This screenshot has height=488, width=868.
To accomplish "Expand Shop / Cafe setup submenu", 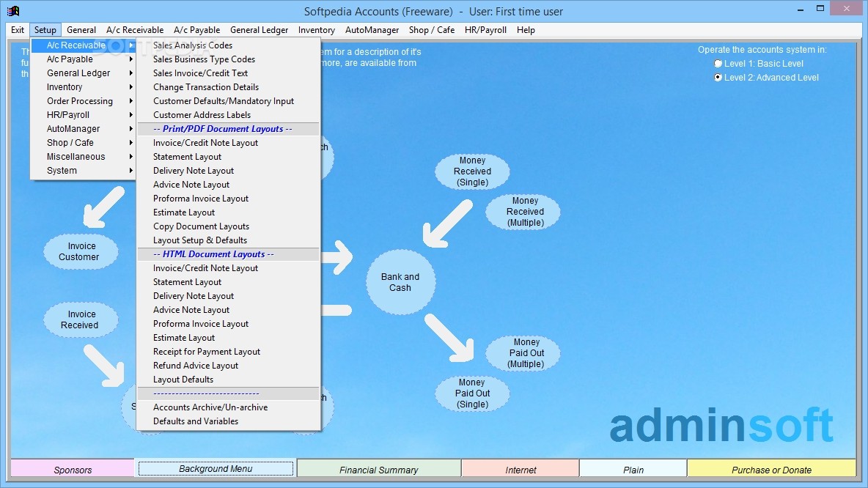I will pyautogui.click(x=83, y=143).
